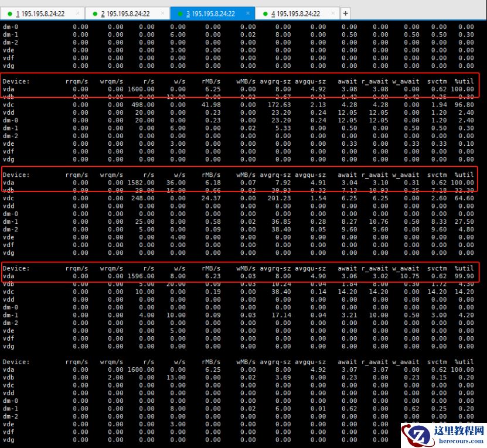Screen dimensions: 487x448
Task: Open a new session with the plus button
Action: click(x=345, y=13)
